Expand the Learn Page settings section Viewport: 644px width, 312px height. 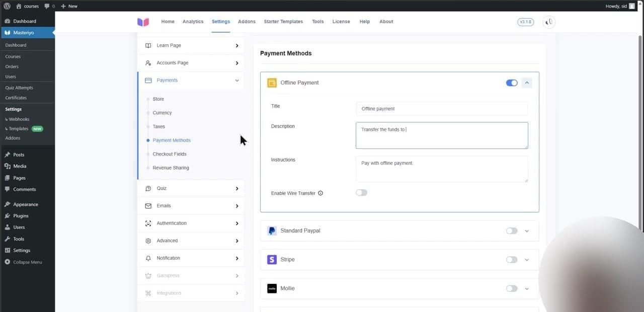pos(191,45)
